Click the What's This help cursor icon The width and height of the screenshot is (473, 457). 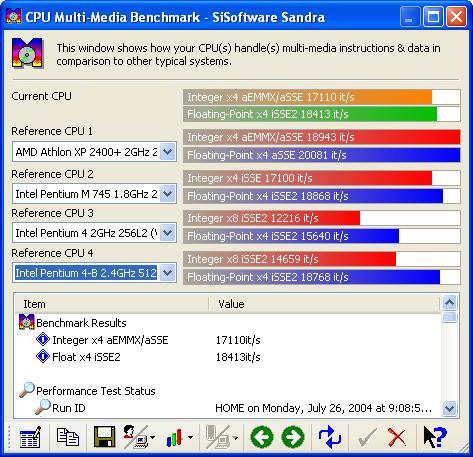(435, 437)
